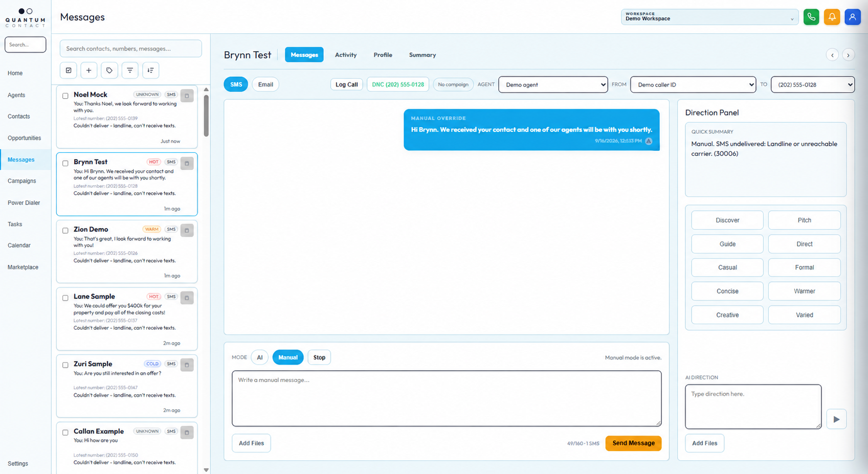The image size is (868, 474).
Task: Open the Agent dropdown
Action: pos(553,84)
